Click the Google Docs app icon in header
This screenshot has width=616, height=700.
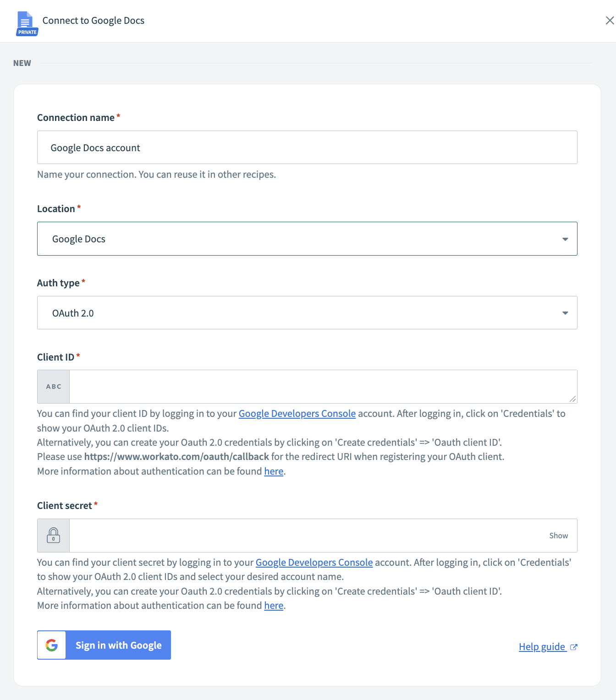24,19
